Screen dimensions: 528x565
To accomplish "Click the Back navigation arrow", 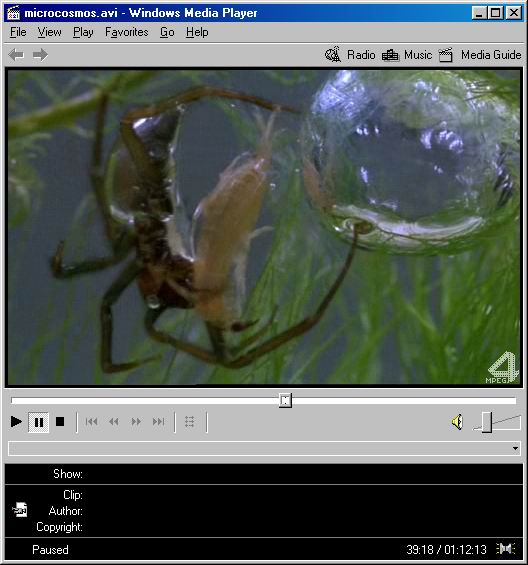I will pyautogui.click(x=17, y=55).
